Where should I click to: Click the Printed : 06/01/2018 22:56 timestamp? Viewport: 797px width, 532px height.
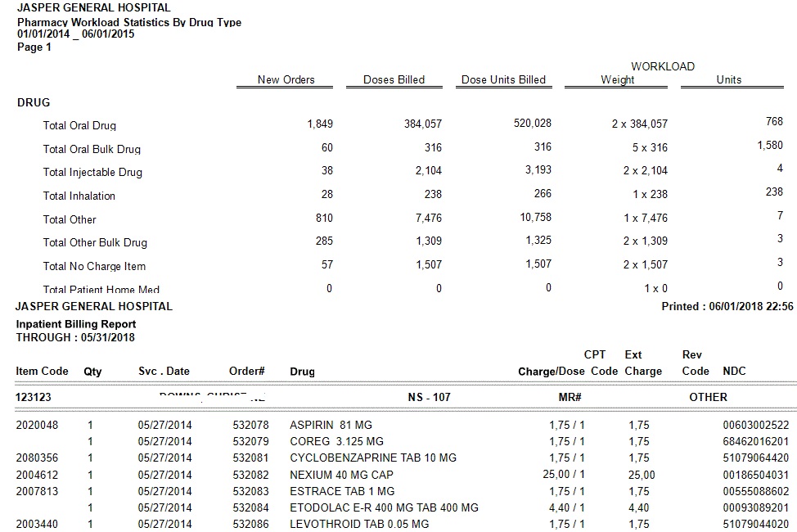coord(727,307)
